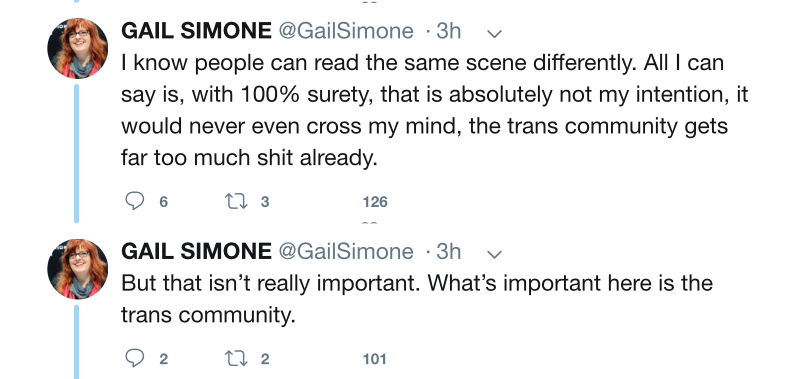Click the blue thread line below second avatar

tap(76, 342)
